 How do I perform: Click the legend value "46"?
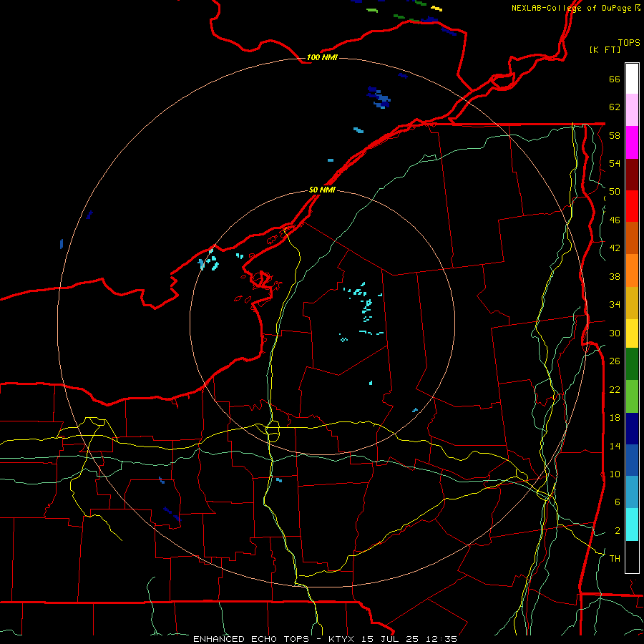[615, 220]
